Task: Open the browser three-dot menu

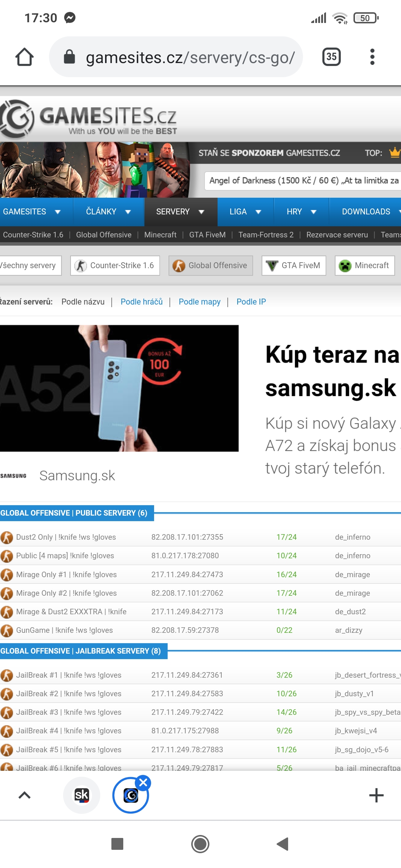Action: click(x=372, y=57)
